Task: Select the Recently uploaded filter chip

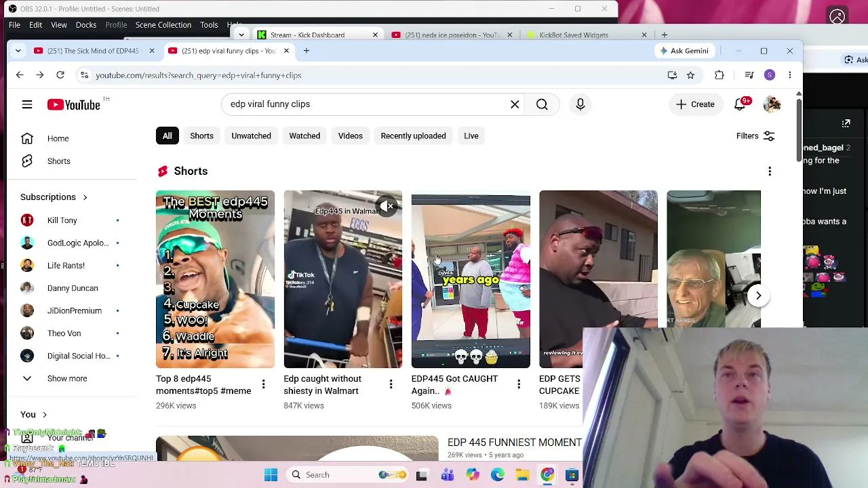Action: (x=413, y=136)
